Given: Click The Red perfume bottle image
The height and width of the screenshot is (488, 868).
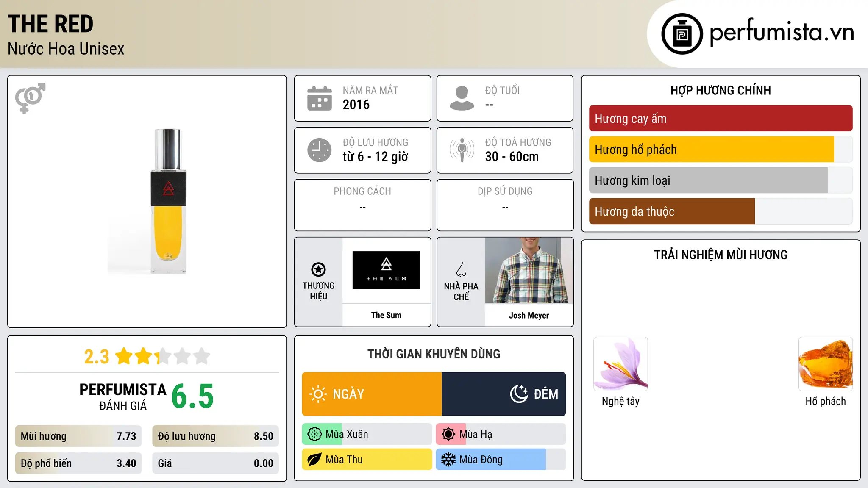Looking at the screenshot, I should tap(168, 202).
